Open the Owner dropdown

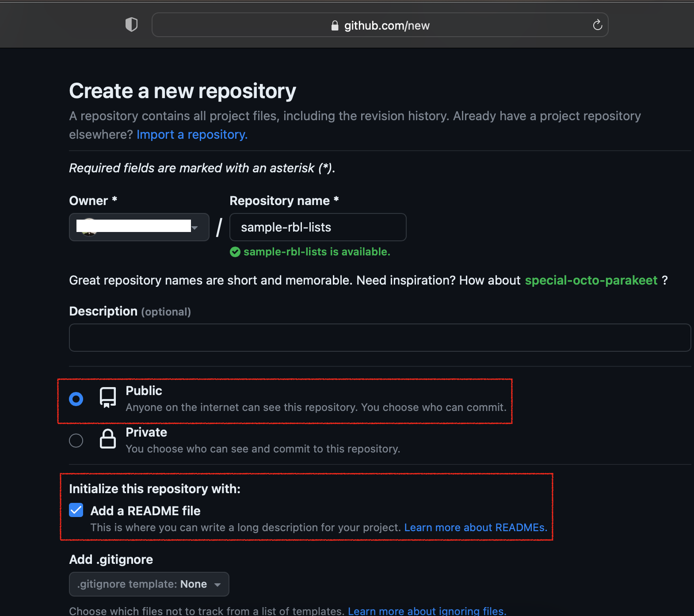pos(139,227)
